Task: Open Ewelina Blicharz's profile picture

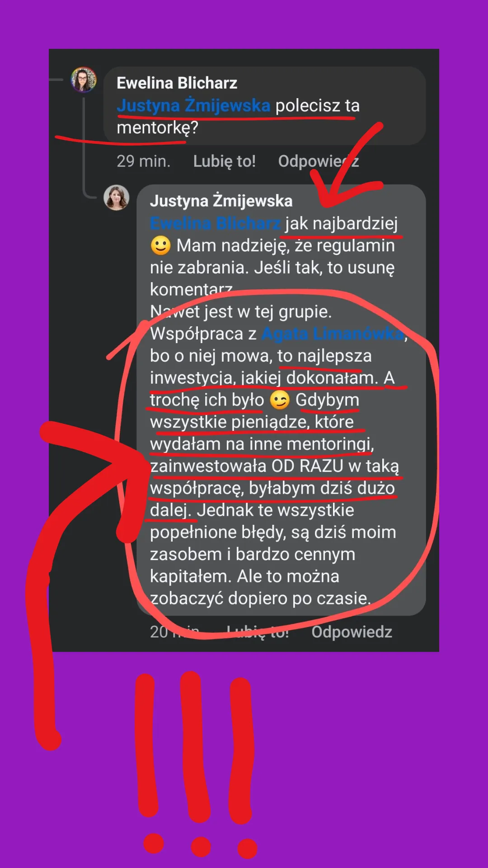Action: point(84,80)
